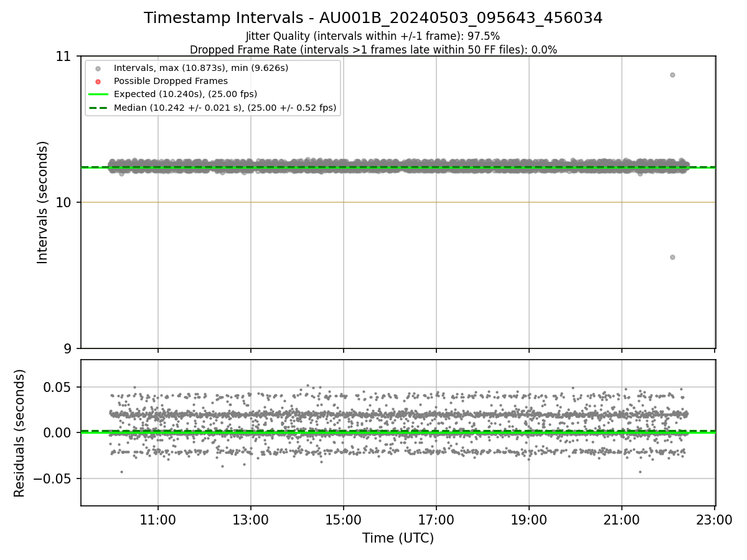Click the red marker icon beside 'Possible Dropped Frames'
The image size is (747, 560).
click(98, 82)
